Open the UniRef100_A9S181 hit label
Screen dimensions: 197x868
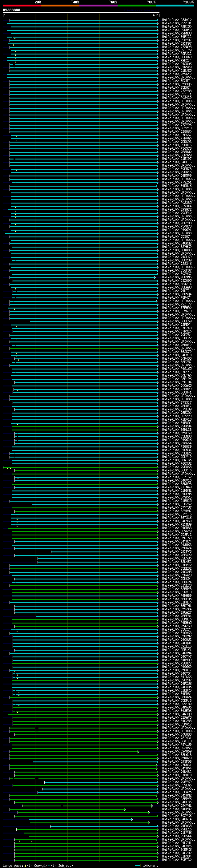coord(176,23)
